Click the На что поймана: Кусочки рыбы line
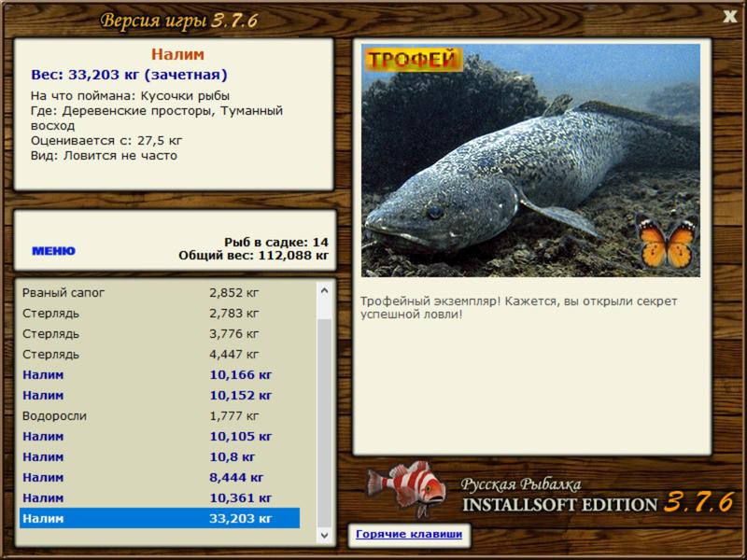 point(130,96)
